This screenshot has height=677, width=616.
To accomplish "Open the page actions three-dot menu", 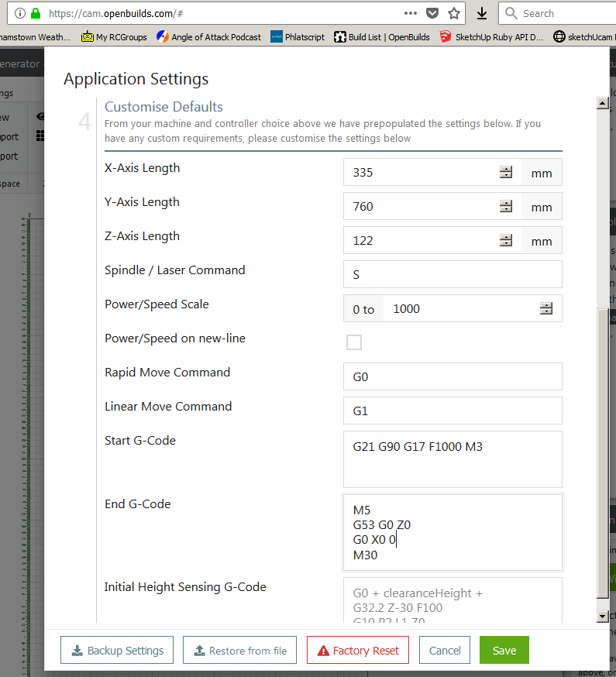I will (x=411, y=13).
